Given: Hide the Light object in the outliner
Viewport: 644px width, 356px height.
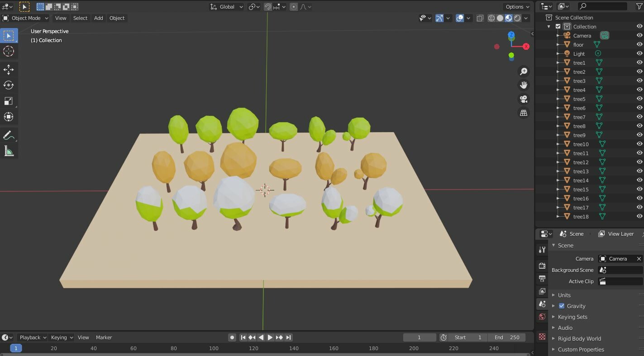Looking at the screenshot, I should [639, 53].
